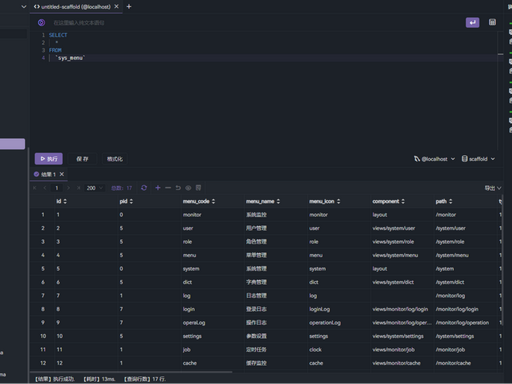Click the minus icon to delete row
Screen dimensions: 512x384
tap(168, 188)
